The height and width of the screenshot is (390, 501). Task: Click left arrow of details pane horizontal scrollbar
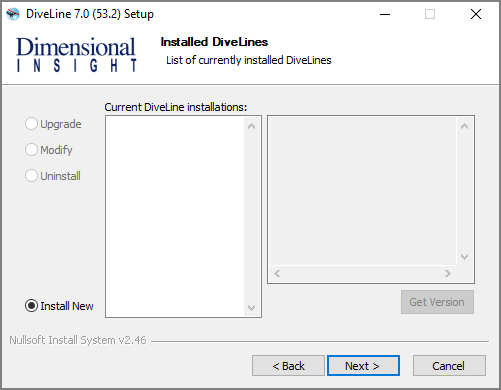tap(277, 274)
